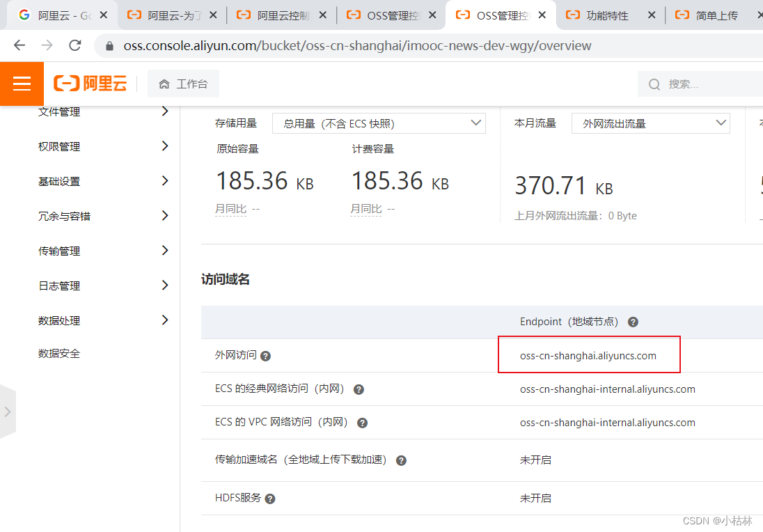
Task: Reload the page with the refresh icon
Action: pyautogui.click(x=75, y=45)
